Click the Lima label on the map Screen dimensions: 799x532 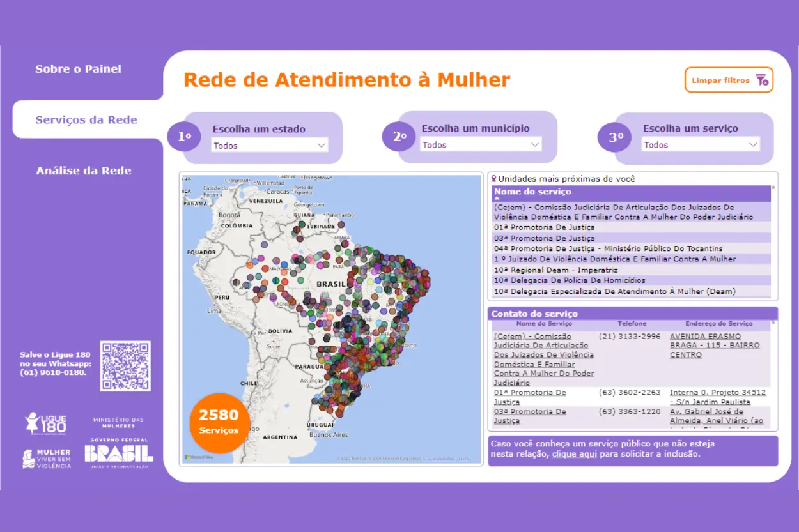click(x=214, y=310)
